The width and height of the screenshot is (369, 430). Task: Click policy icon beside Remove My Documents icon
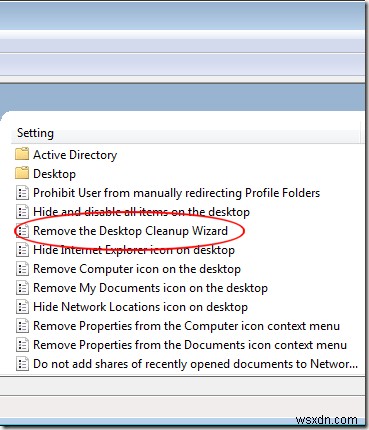coord(22,288)
